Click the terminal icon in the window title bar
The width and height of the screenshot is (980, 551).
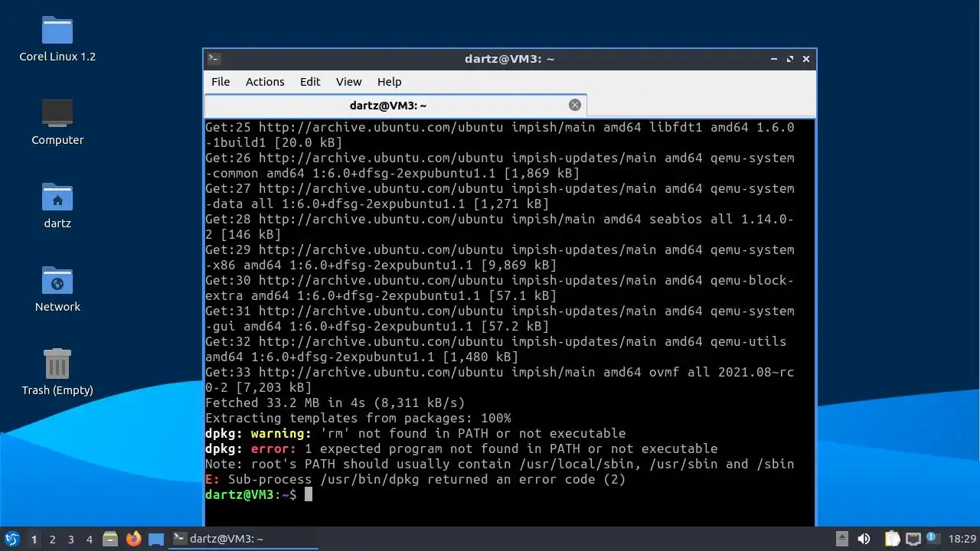(214, 59)
